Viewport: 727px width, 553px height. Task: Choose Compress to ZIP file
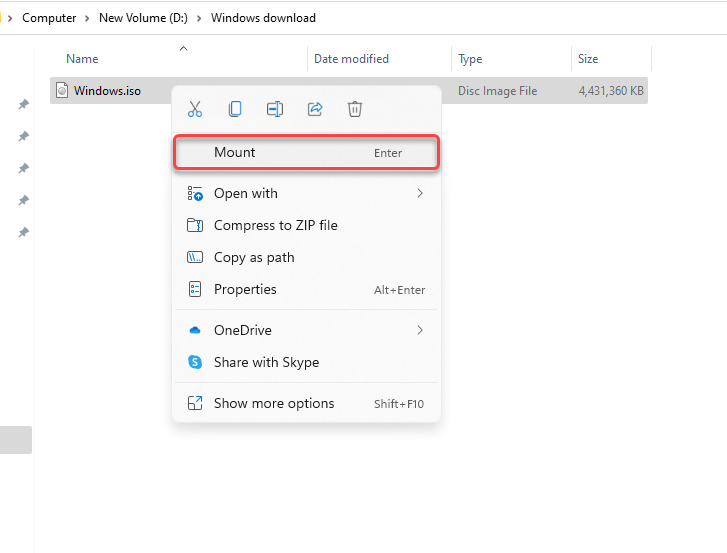[275, 226]
